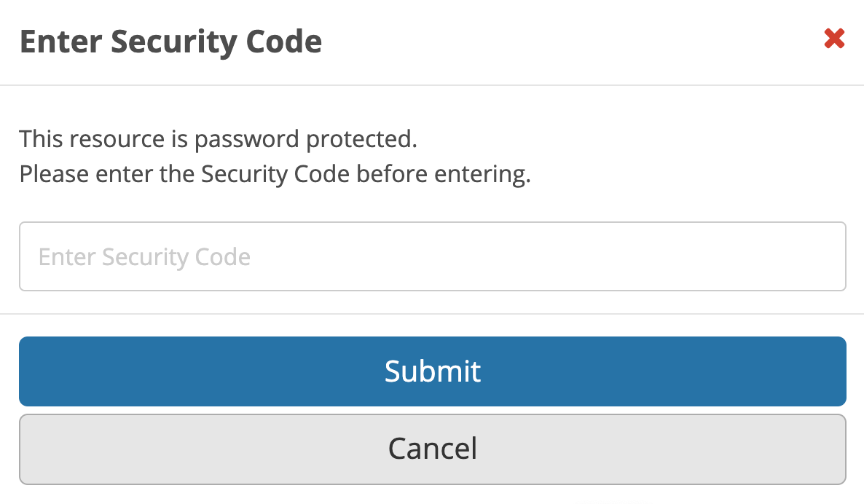Cancel out of the security prompt

coord(432,449)
